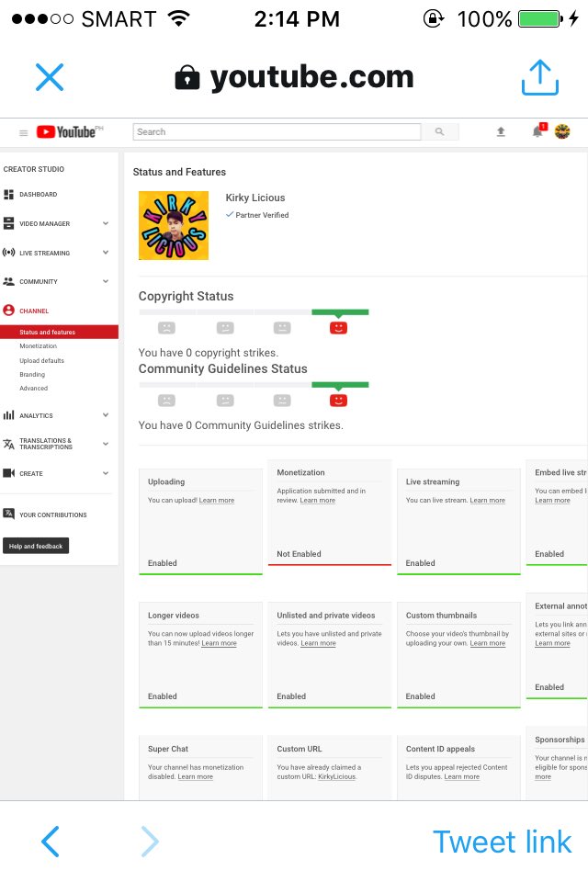Open the Dashboard menu item
The image size is (588, 882).
(x=39, y=195)
